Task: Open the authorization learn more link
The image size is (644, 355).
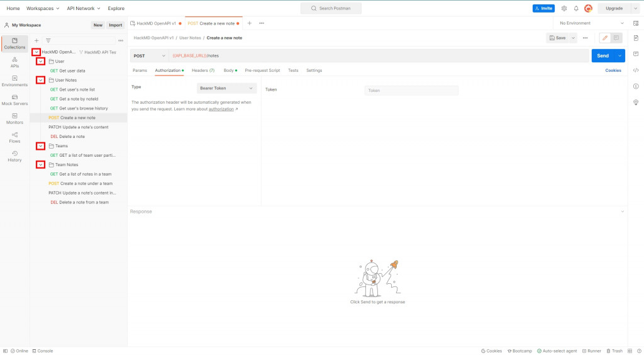Action: click(221, 110)
